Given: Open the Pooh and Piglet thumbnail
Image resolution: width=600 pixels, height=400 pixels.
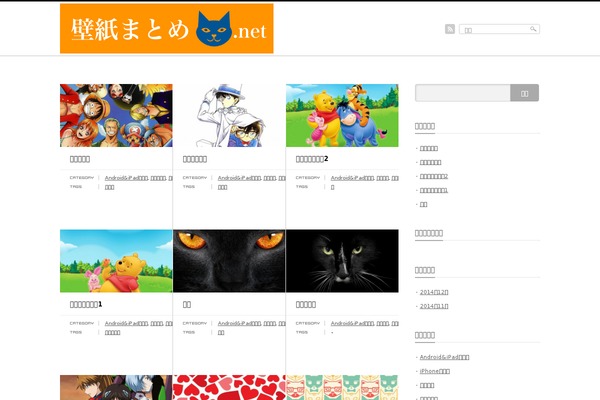Looking at the screenshot, I should (x=116, y=261).
